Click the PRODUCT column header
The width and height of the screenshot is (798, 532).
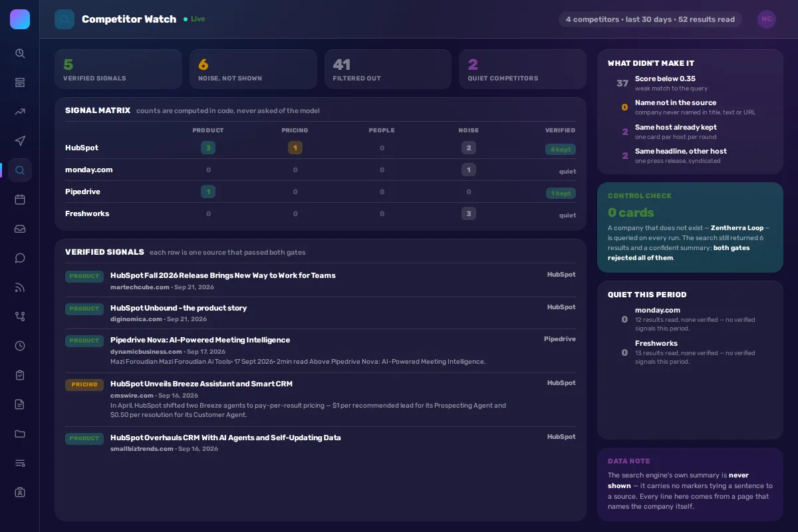point(208,130)
